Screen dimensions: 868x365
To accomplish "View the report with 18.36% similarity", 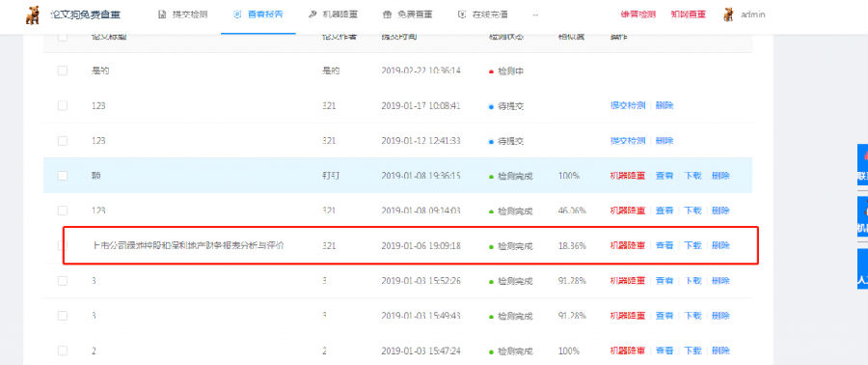I will 665,245.
